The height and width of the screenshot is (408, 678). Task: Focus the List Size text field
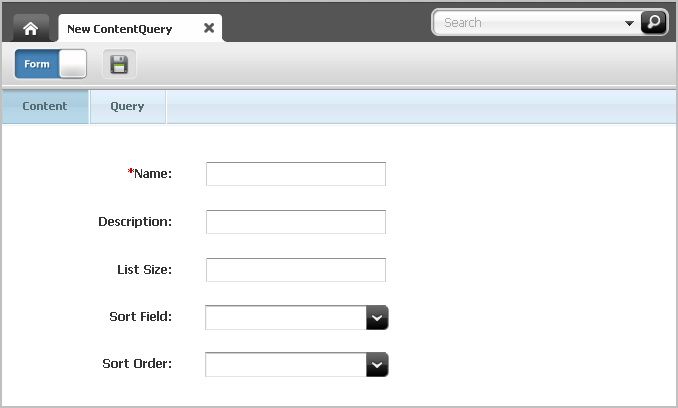coord(296,270)
